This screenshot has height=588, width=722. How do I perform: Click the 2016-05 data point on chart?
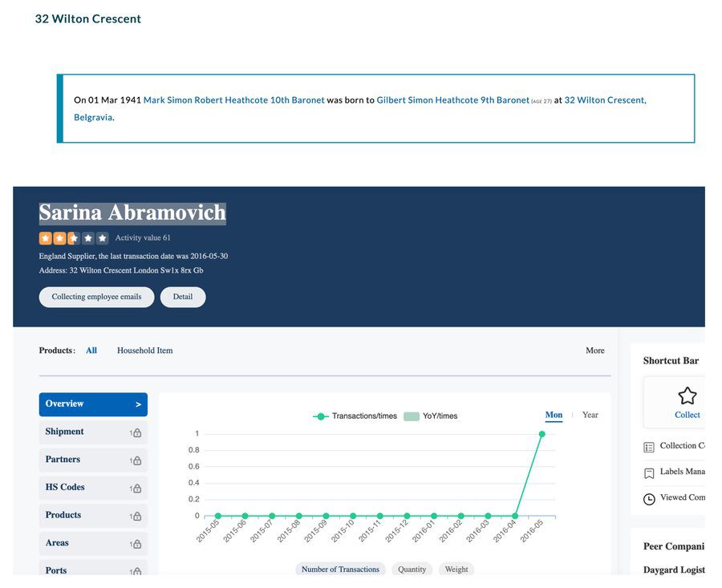(x=541, y=434)
